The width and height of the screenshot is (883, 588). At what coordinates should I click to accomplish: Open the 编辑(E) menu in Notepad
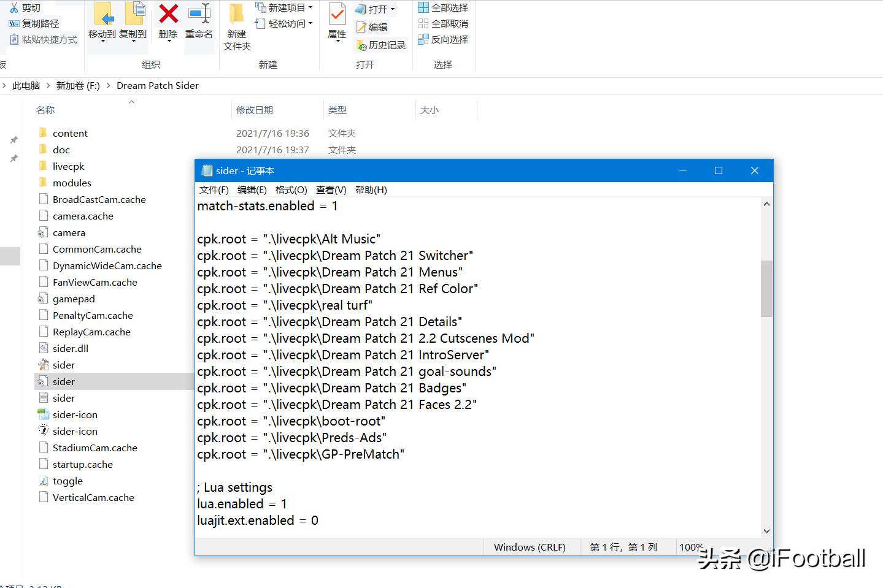coord(252,190)
